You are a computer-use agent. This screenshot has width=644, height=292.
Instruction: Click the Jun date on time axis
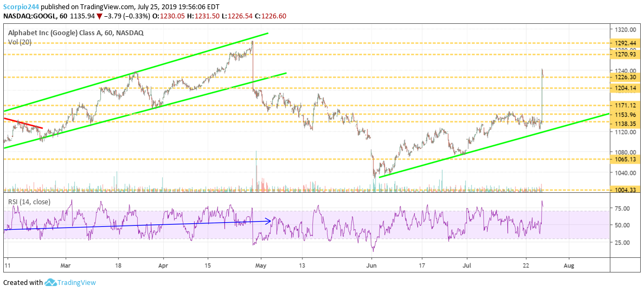(x=371, y=266)
